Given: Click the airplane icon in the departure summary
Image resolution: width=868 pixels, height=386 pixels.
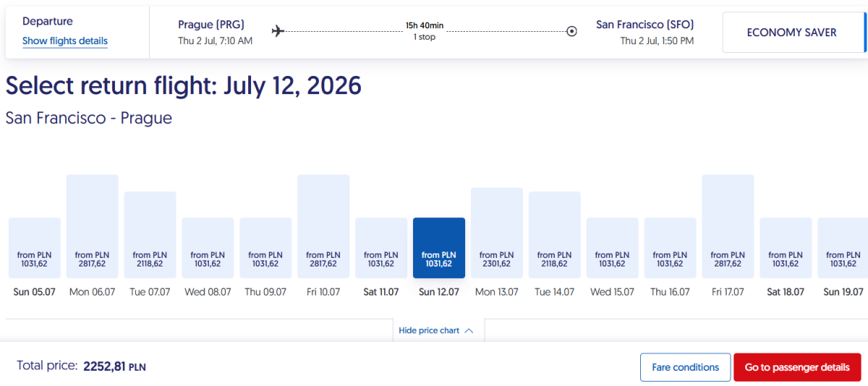Looking at the screenshot, I should click(278, 30).
